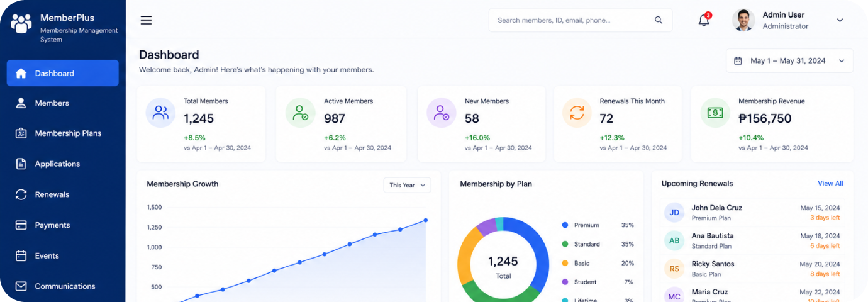
Task: Click the Premium legend dot
Action: click(x=565, y=225)
